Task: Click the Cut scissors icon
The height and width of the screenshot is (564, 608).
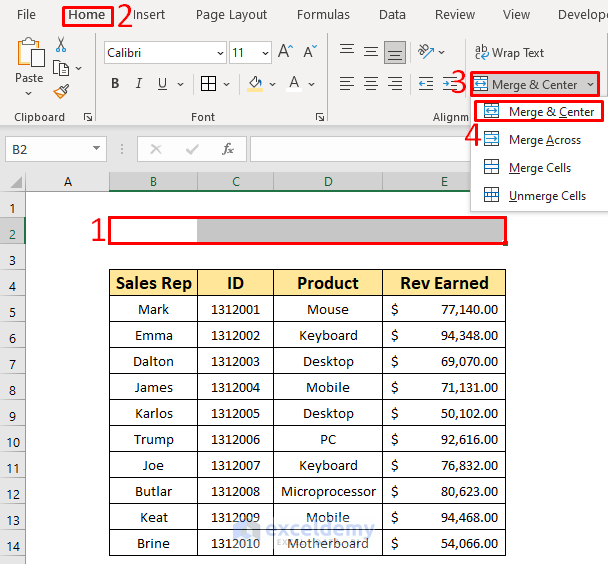Action: [61, 45]
